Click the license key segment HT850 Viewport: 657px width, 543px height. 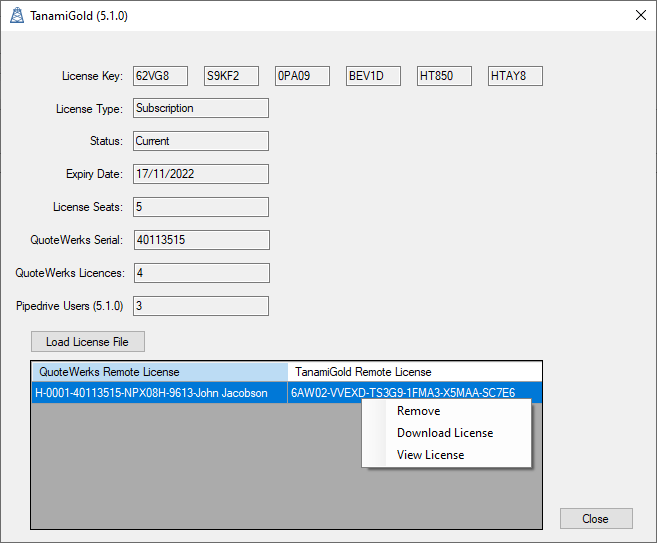click(x=444, y=76)
